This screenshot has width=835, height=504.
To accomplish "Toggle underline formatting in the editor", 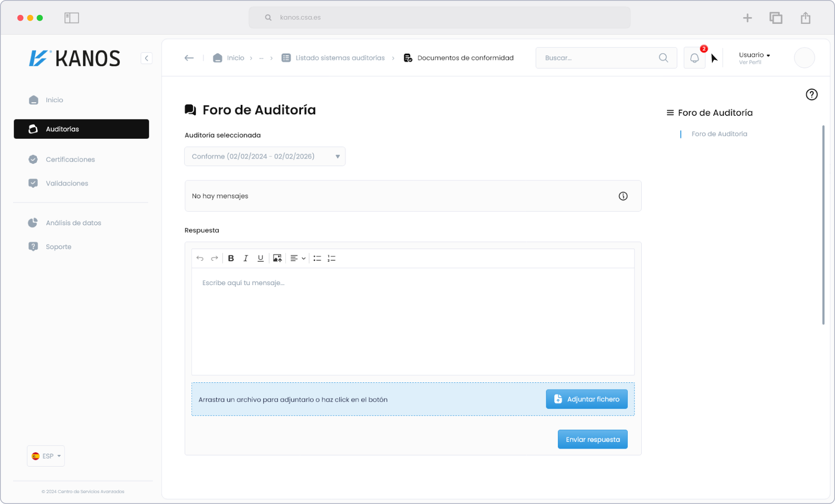I will point(260,258).
